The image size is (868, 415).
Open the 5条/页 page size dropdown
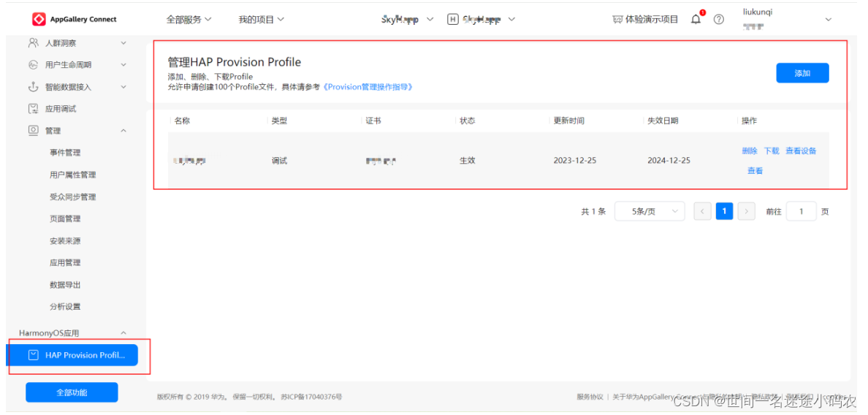pyautogui.click(x=650, y=211)
